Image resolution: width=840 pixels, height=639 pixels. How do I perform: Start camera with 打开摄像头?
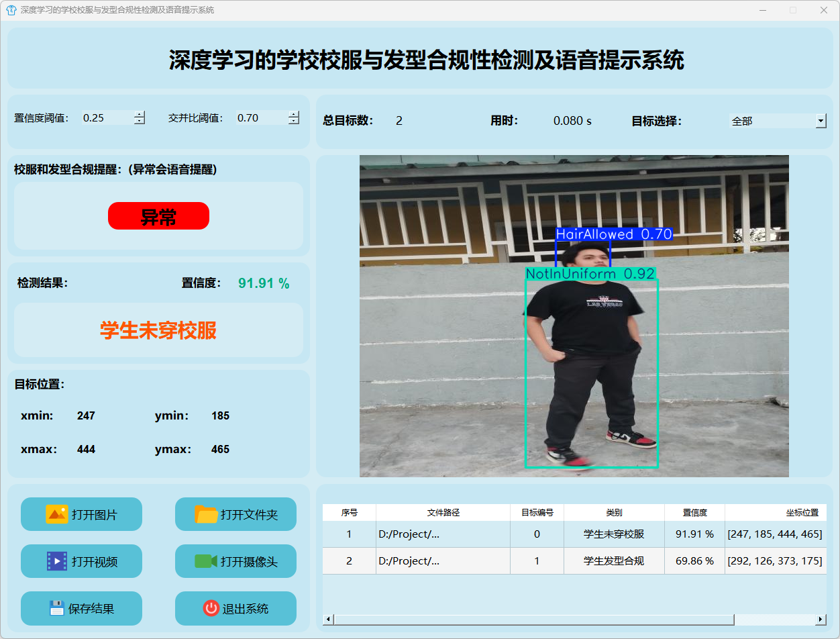[x=235, y=561]
